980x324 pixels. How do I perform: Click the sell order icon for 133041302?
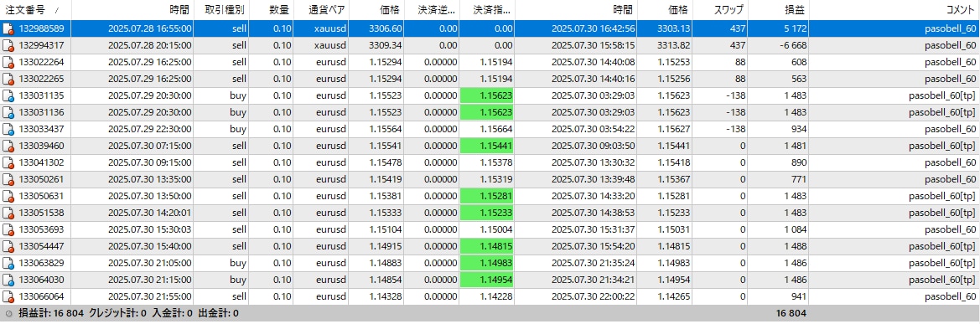coord(8,162)
